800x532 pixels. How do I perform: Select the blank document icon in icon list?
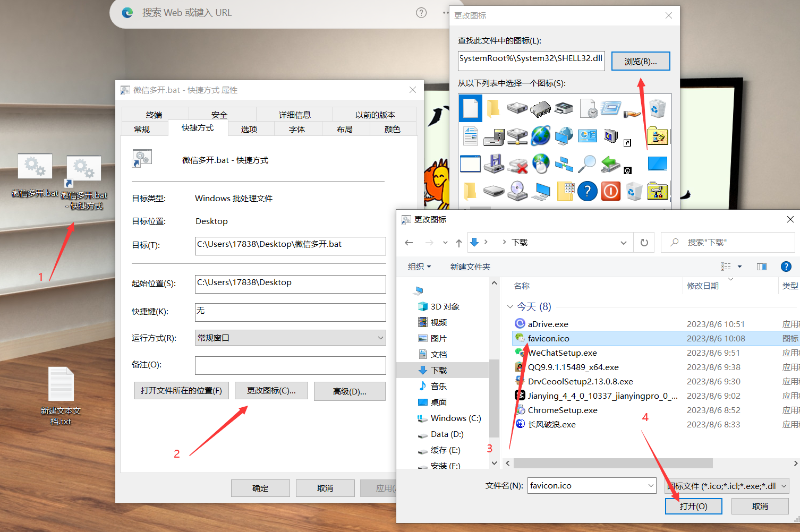pyautogui.click(x=471, y=108)
